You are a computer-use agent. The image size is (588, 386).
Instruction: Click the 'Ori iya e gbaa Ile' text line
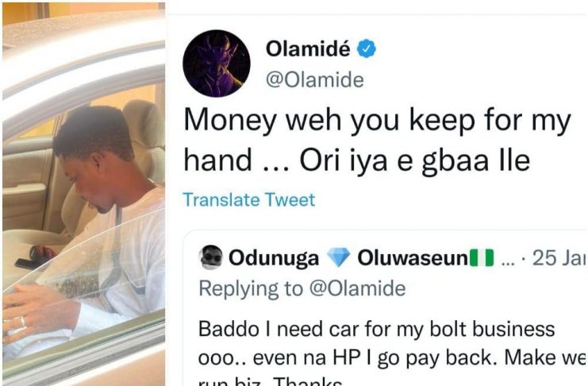click(414, 160)
